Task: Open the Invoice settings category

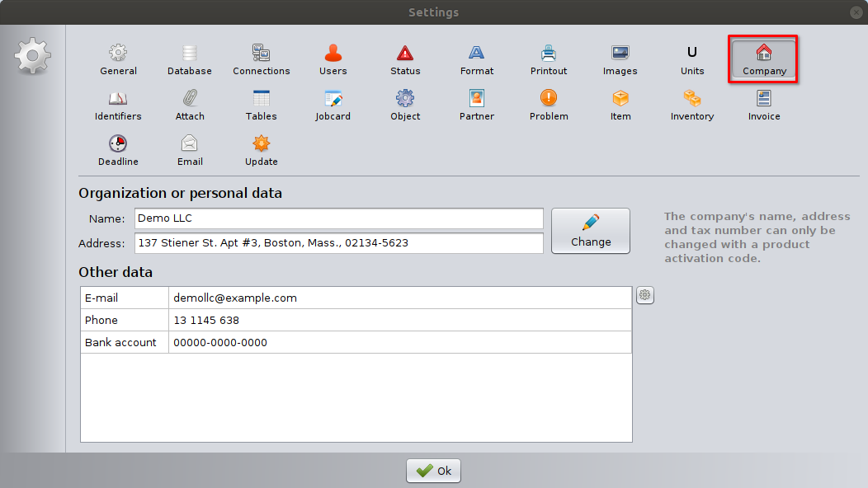Action: tap(764, 106)
